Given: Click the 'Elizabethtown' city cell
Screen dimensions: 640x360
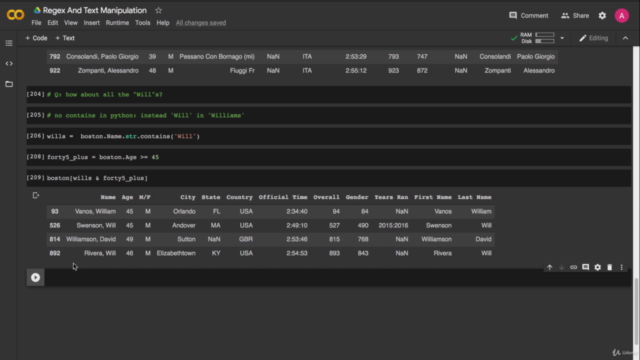Looking at the screenshot, I should pyautogui.click(x=176, y=253).
